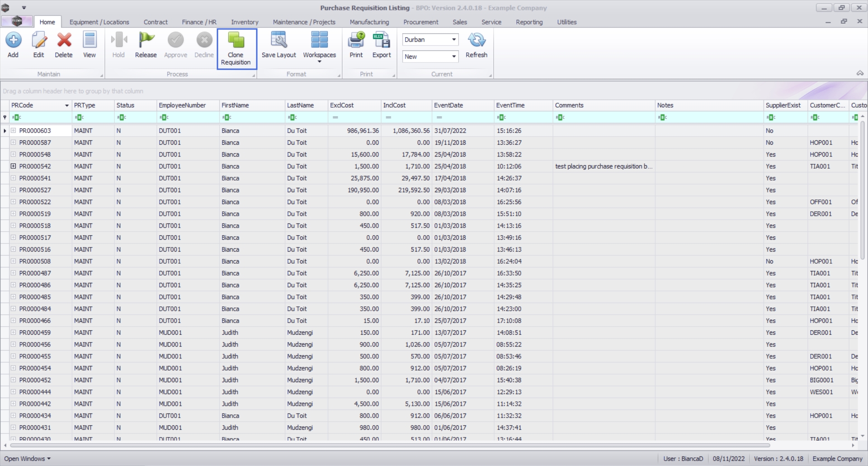Switch to the Inventory tab
The width and height of the screenshot is (868, 466).
[245, 22]
